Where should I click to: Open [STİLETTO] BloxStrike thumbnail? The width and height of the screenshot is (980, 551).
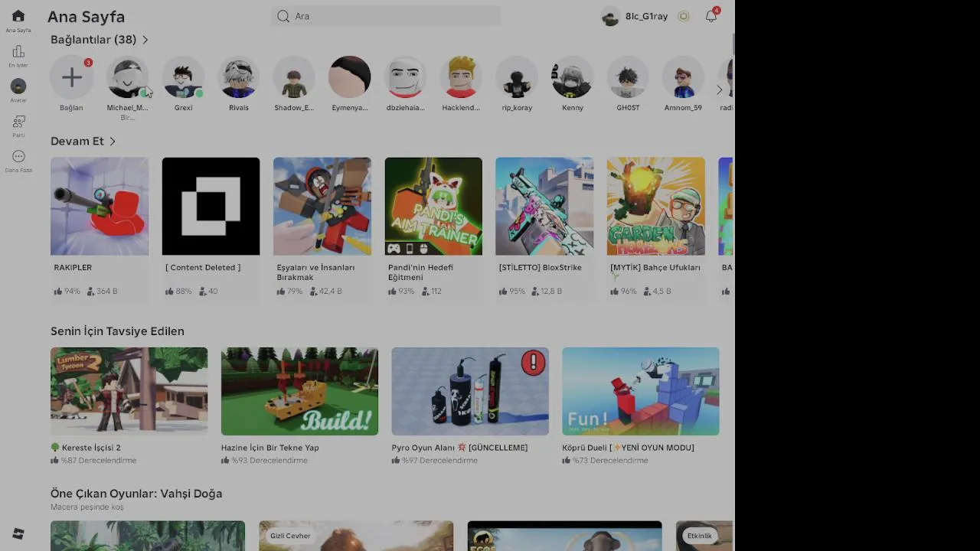[544, 206]
